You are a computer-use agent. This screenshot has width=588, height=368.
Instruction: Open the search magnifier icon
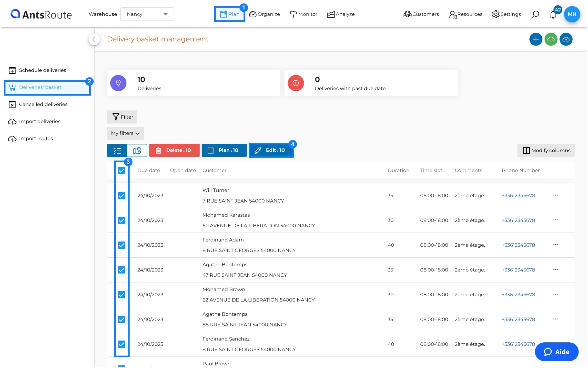click(x=535, y=14)
